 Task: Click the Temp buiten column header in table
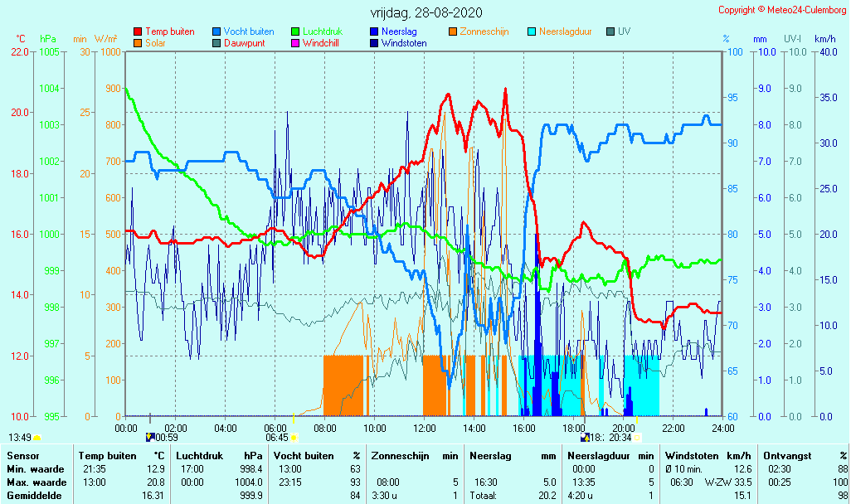pos(108,456)
